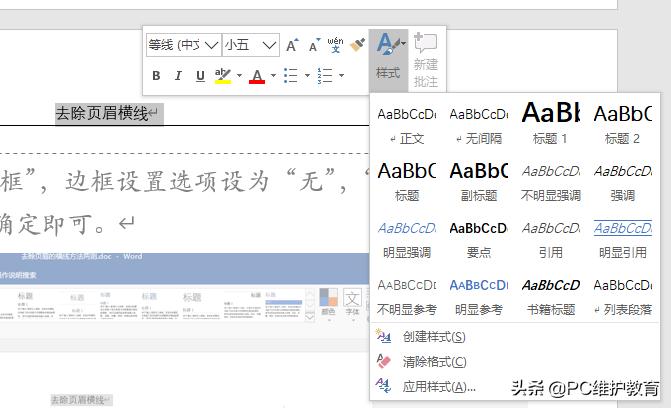Open the 样式 styles button
This screenshot has height=408, width=671.
[389, 60]
